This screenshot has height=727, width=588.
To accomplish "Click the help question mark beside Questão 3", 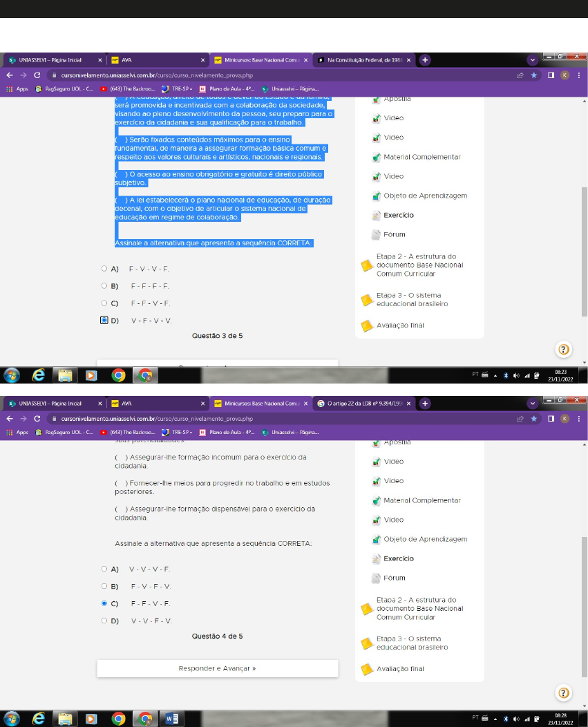I will click(564, 350).
